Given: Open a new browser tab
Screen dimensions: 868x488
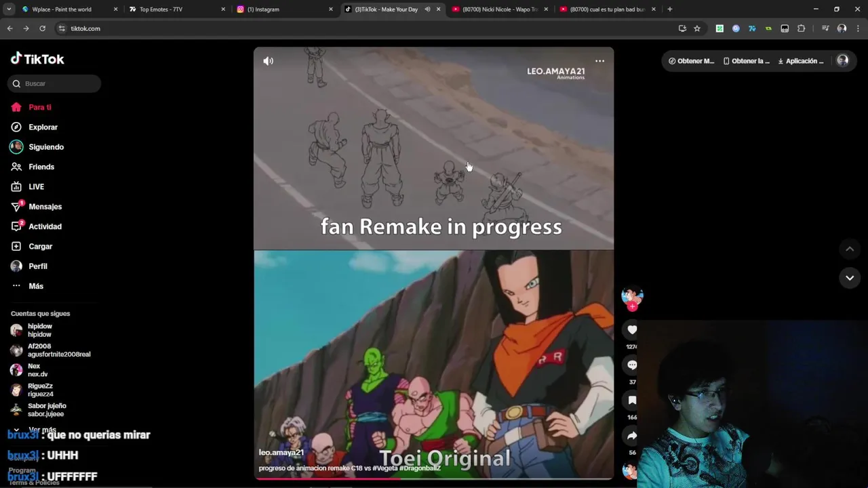Looking at the screenshot, I should [x=669, y=9].
